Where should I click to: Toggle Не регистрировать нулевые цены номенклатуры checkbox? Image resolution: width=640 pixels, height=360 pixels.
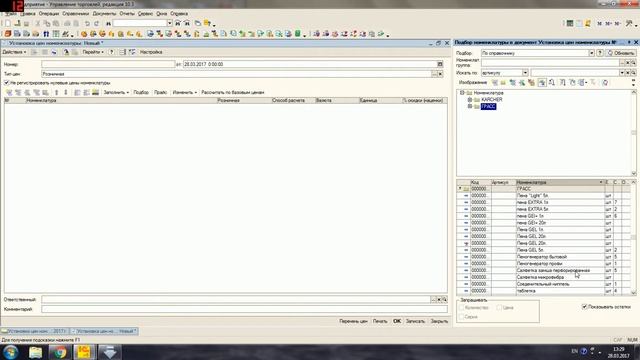coord(7,83)
